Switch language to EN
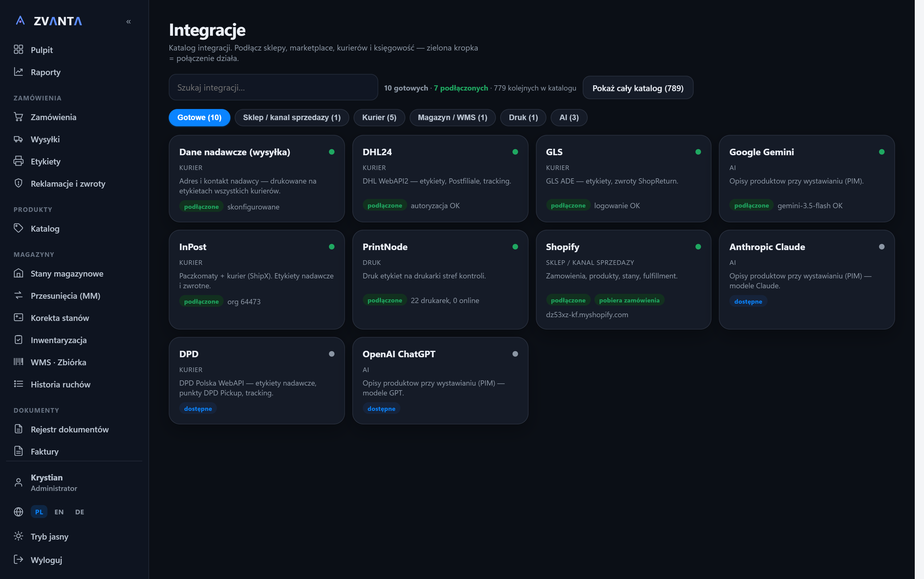 pyautogui.click(x=59, y=512)
